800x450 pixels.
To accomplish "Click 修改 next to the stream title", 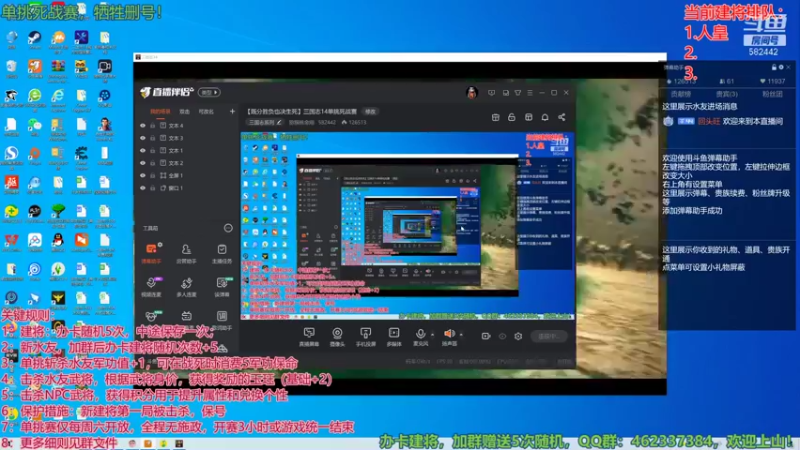I will point(370,111).
